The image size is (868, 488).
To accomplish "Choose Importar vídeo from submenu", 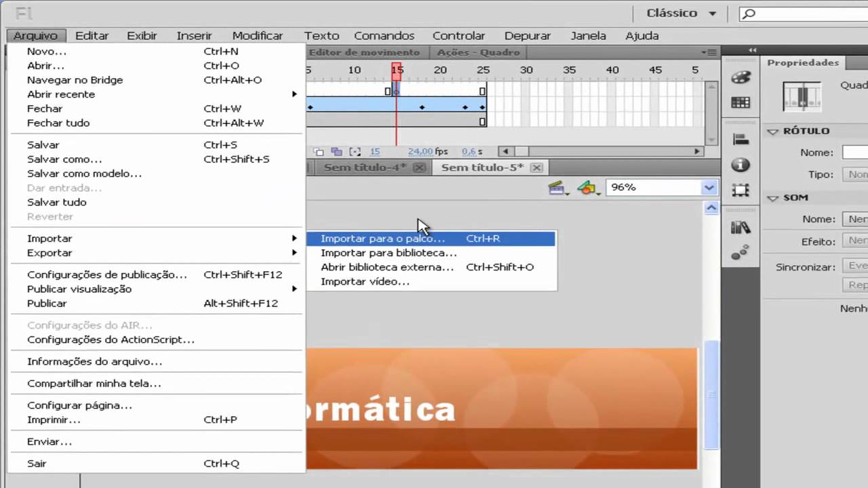I will click(x=431, y=281).
